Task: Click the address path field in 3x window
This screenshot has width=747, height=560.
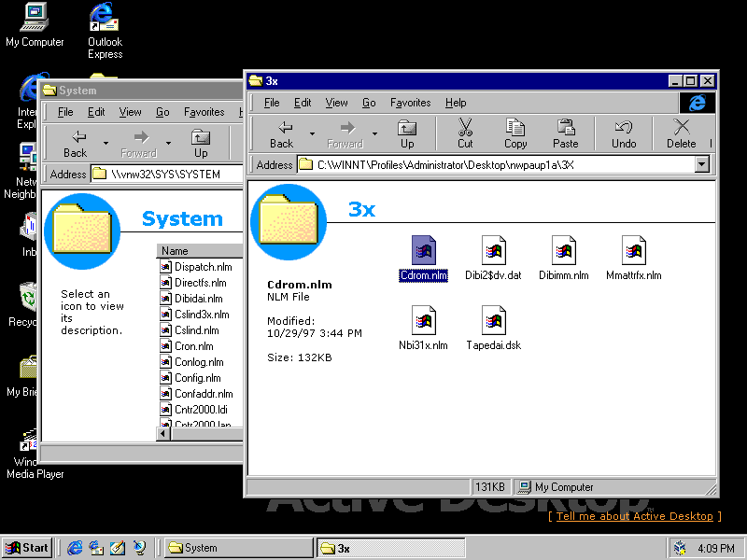Action: (x=496, y=165)
